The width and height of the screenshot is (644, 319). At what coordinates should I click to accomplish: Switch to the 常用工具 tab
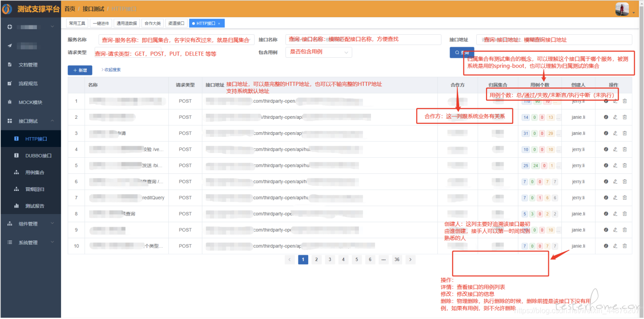coord(77,23)
